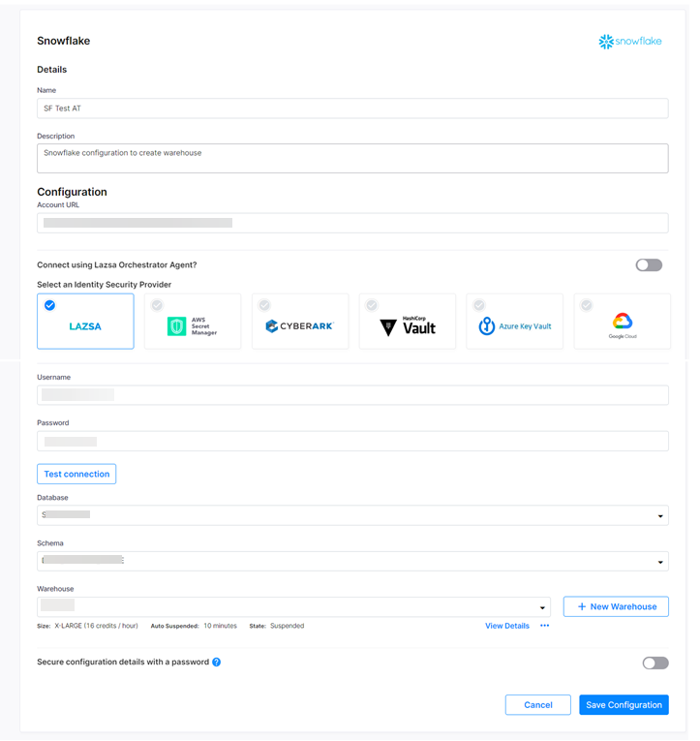The image size is (700, 741).
Task: Open the View Details link
Action: [507, 626]
